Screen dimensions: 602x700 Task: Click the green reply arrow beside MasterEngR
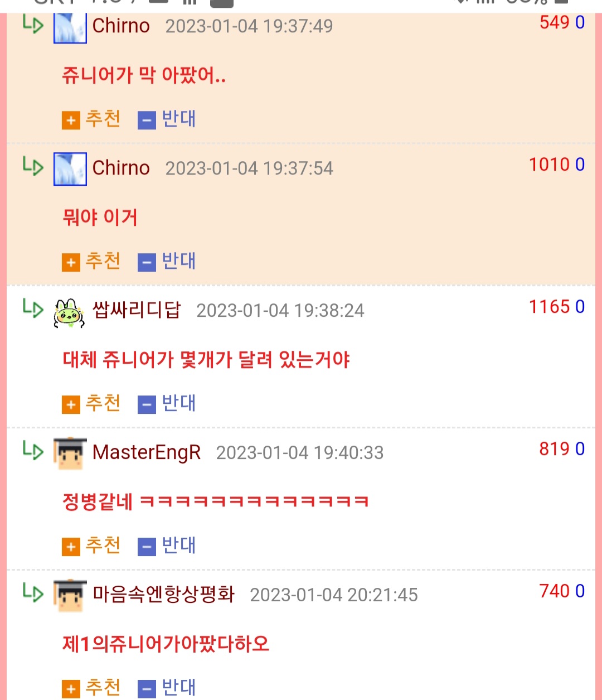[x=33, y=450]
